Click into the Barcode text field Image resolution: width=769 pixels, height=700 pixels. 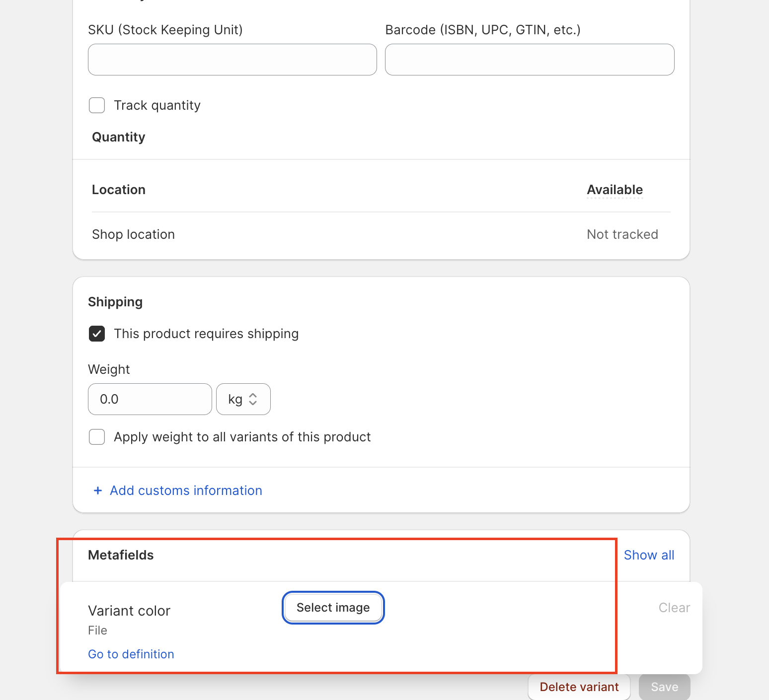point(529,60)
